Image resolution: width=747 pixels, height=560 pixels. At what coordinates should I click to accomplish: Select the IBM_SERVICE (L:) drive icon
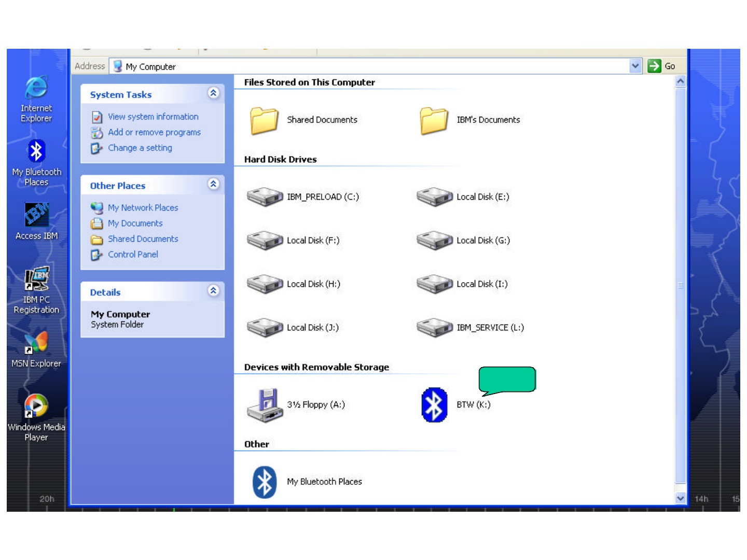[x=434, y=328]
